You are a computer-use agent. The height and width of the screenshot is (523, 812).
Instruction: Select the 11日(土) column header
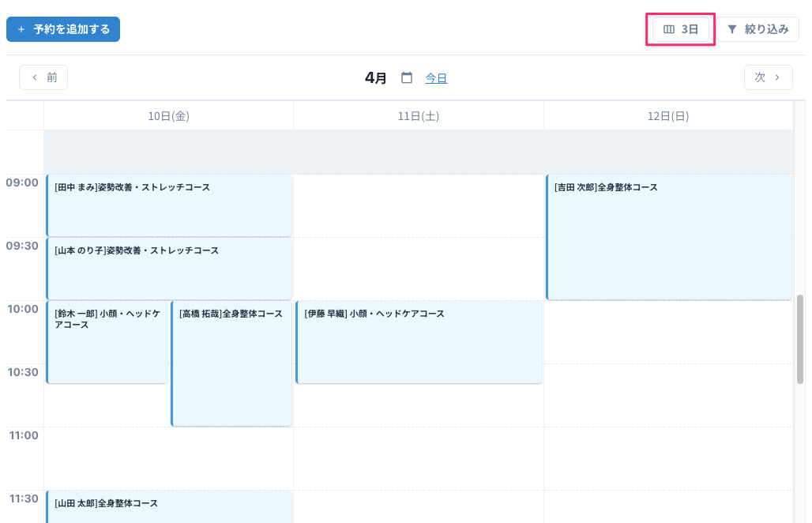pos(419,116)
